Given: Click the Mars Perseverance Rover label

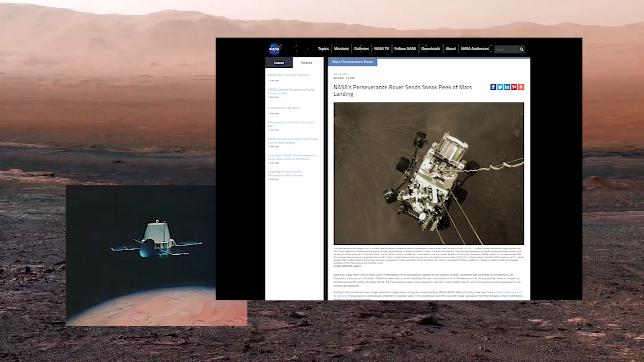Looking at the screenshot, I should [352, 62].
